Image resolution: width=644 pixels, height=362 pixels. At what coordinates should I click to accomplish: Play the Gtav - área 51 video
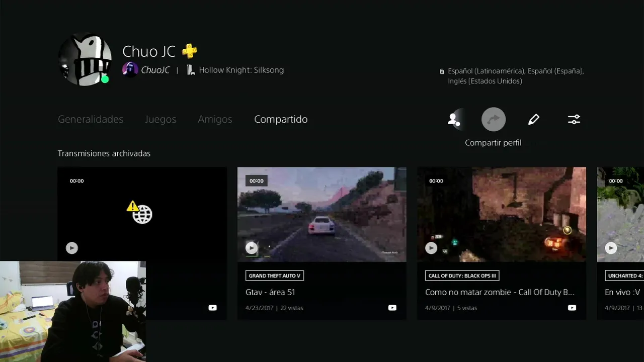(252, 248)
